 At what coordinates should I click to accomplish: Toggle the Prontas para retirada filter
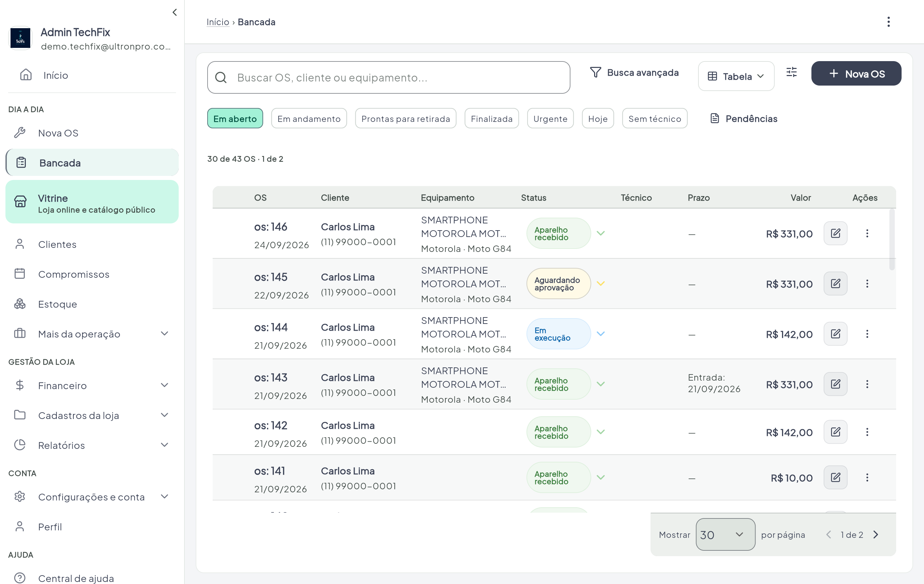click(406, 118)
